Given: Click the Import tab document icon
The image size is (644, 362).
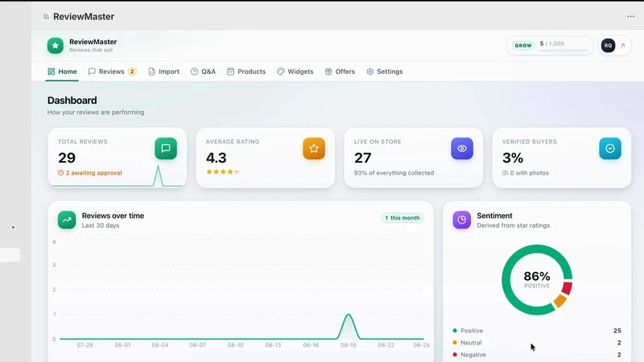Looking at the screenshot, I should 151,72.
